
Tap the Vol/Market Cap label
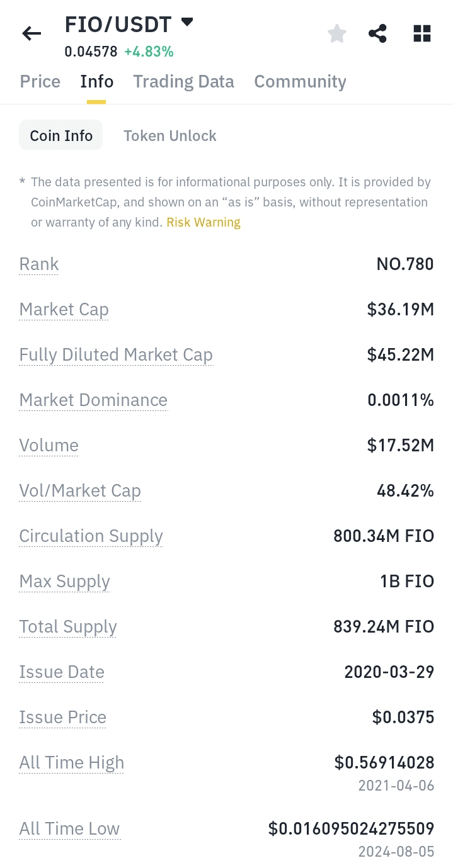pos(80,491)
